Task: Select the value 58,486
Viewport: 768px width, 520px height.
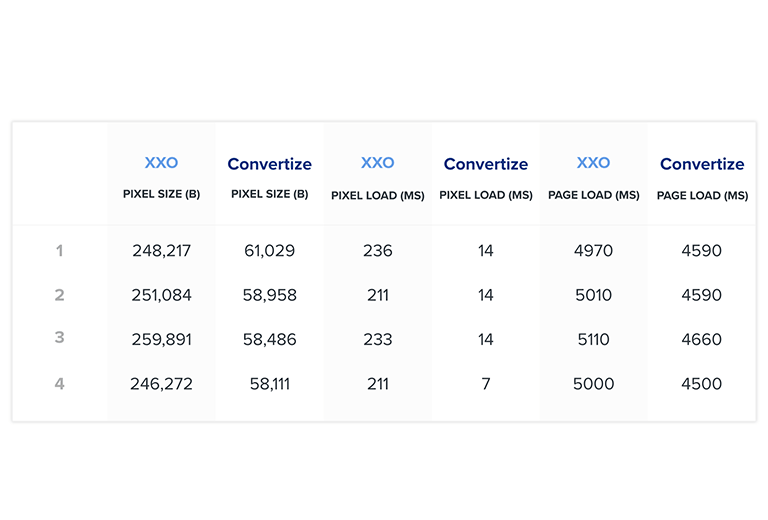Action: tap(269, 339)
